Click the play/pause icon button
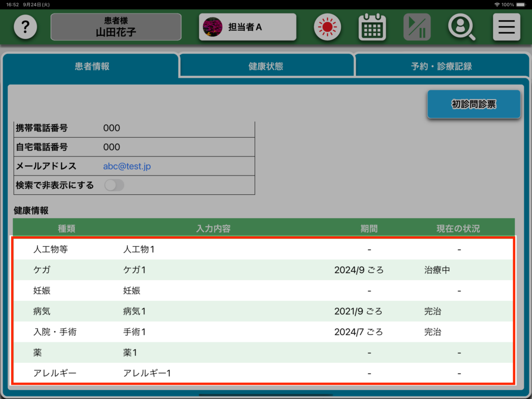Screen dimensions: 532x399 pyautogui.click(x=417, y=27)
